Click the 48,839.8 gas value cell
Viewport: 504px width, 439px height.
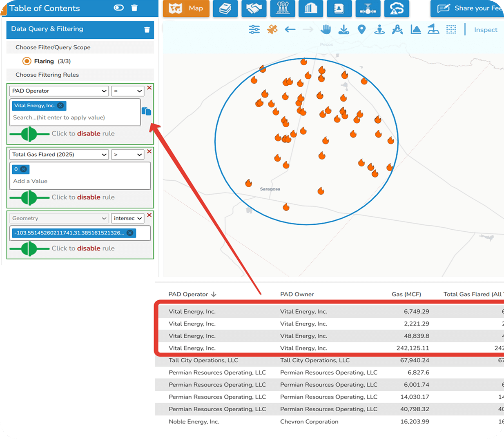pyautogui.click(x=417, y=336)
